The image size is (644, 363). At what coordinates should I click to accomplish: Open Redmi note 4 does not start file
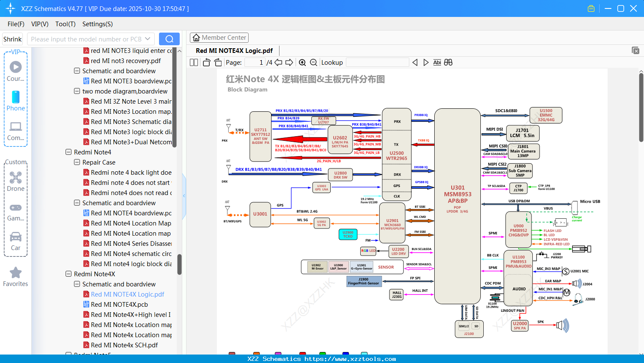[127, 182]
